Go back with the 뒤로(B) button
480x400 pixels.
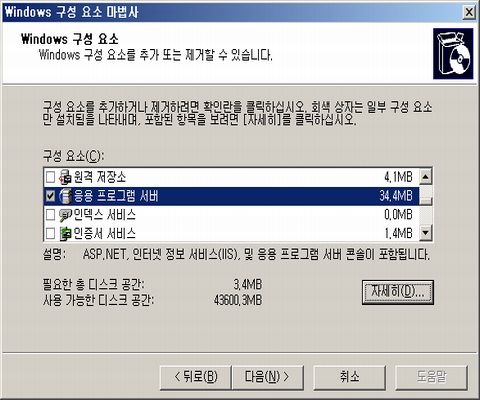coord(196,377)
